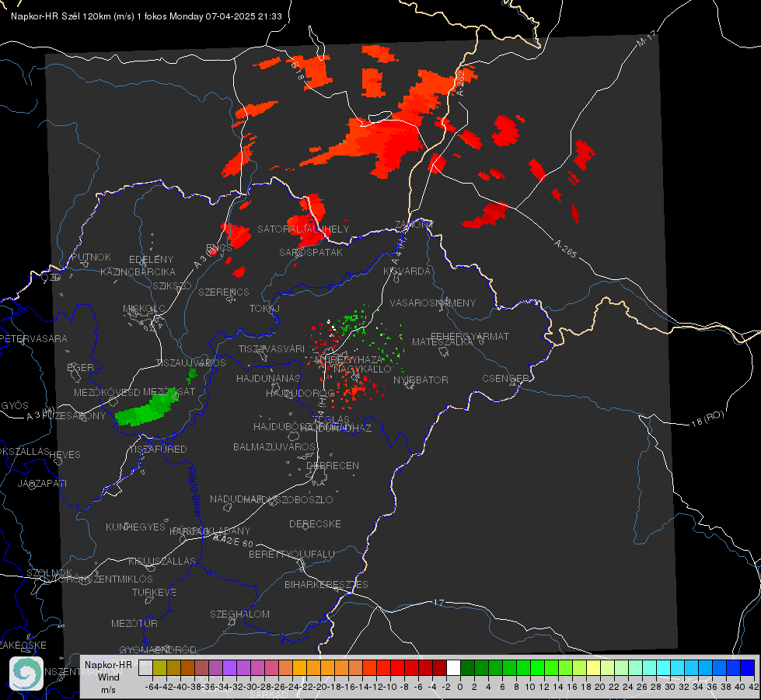Viewport: 761px width, 700px height.
Task: Select the dark red swatch left of white
Action: coord(439,667)
